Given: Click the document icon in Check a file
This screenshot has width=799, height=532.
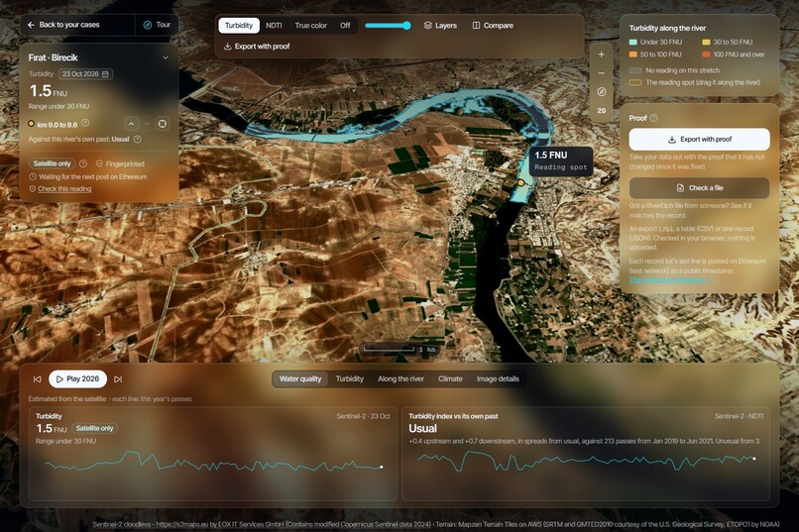Looking at the screenshot, I should click(680, 188).
